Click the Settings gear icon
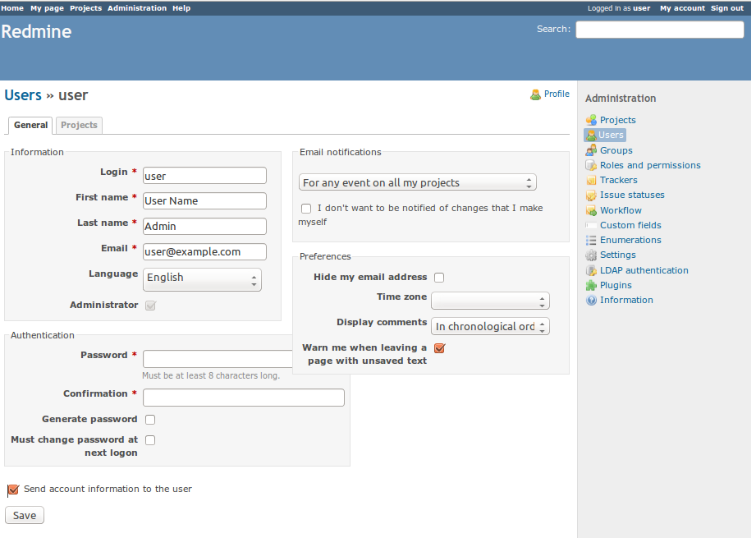Image resolution: width=756 pixels, height=538 pixels. [x=591, y=255]
